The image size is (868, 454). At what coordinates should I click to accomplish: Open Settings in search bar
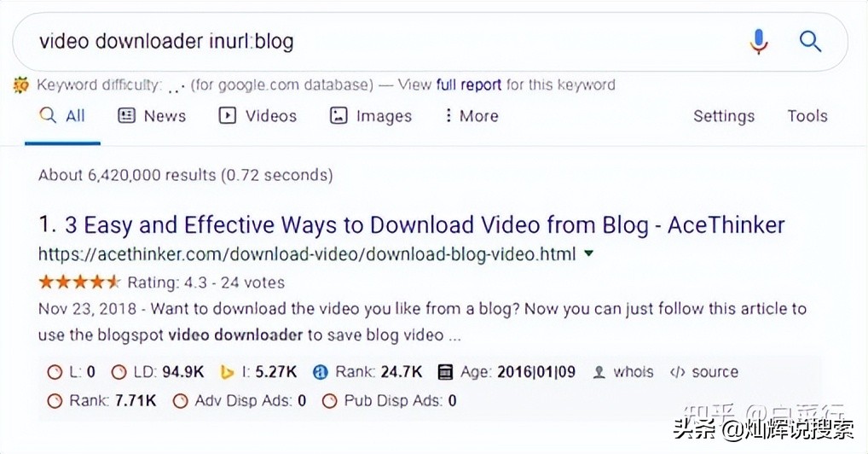point(723,116)
